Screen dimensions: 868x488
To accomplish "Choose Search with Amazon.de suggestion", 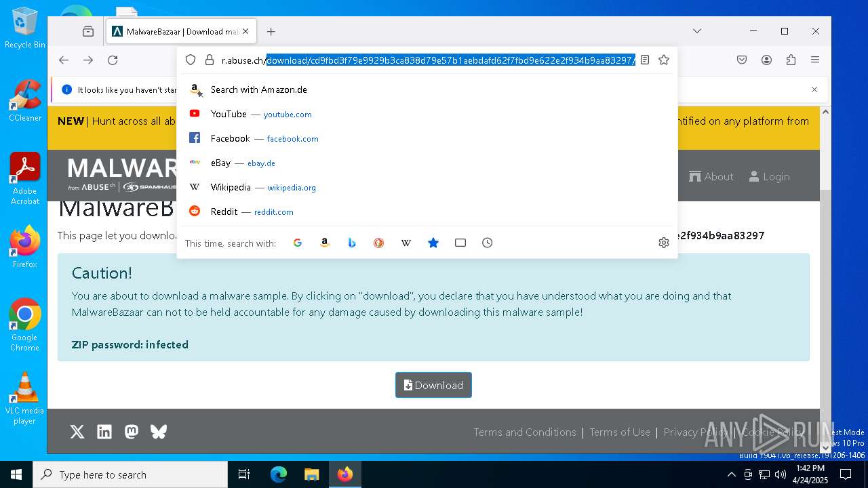I will (427, 89).
